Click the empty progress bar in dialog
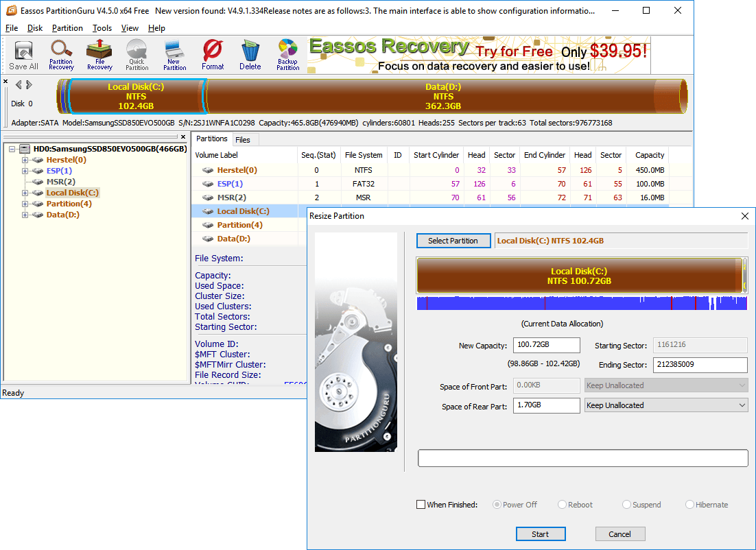756x550 pixels. click(583, 458)
